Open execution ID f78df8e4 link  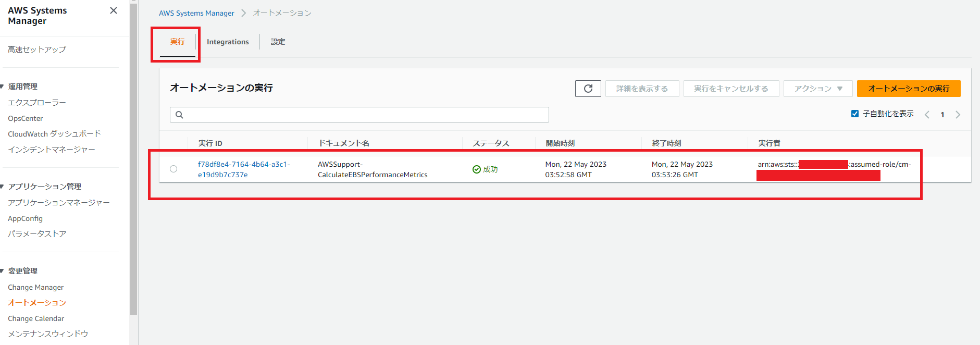click(x=244, y=169)
